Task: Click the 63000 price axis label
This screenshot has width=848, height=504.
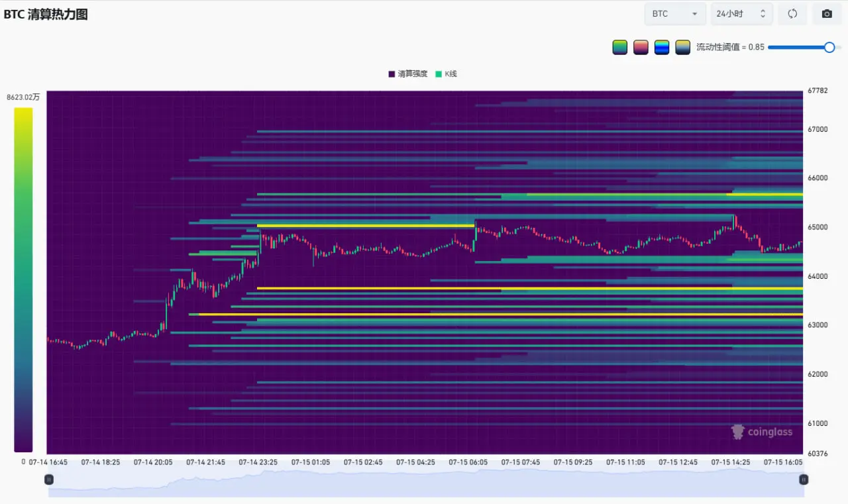Action: coord(818,325)
